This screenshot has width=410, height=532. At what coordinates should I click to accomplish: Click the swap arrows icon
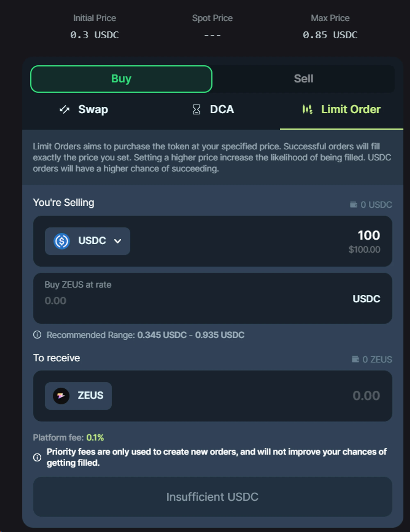[x=65, y=109]
